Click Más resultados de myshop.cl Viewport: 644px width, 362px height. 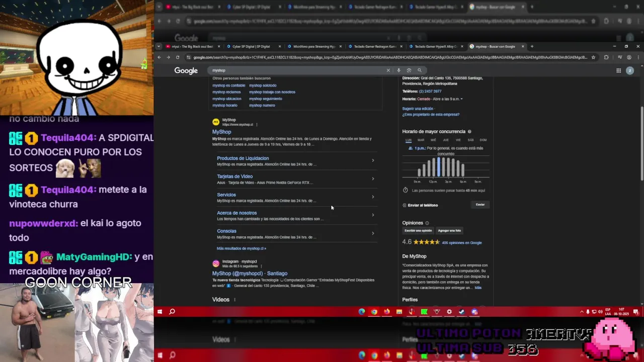click(241, 248)
